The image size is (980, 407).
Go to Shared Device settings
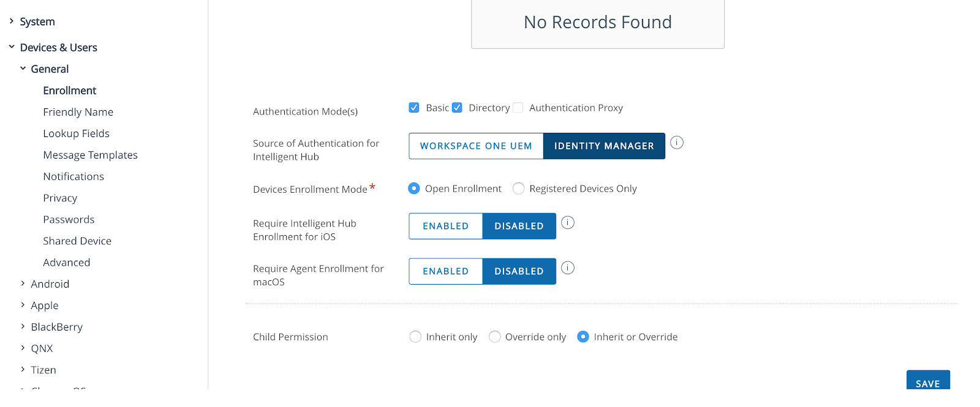click(77, 241)
